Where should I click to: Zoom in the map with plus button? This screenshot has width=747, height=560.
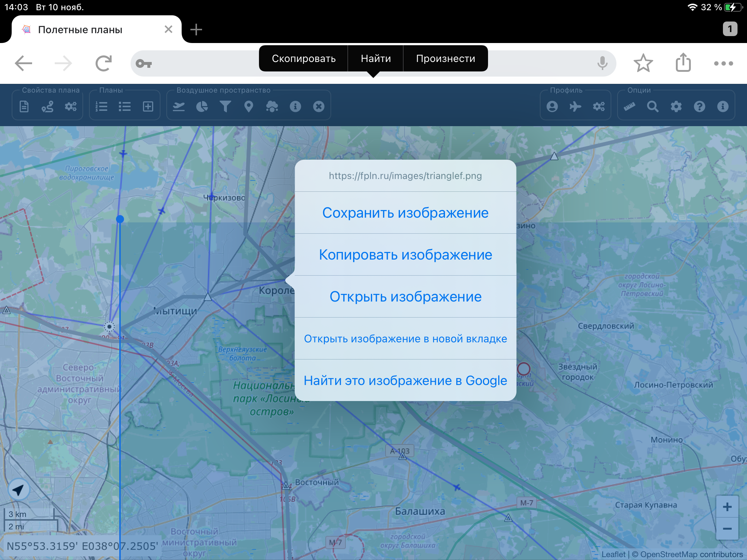[x=727, y=507]
